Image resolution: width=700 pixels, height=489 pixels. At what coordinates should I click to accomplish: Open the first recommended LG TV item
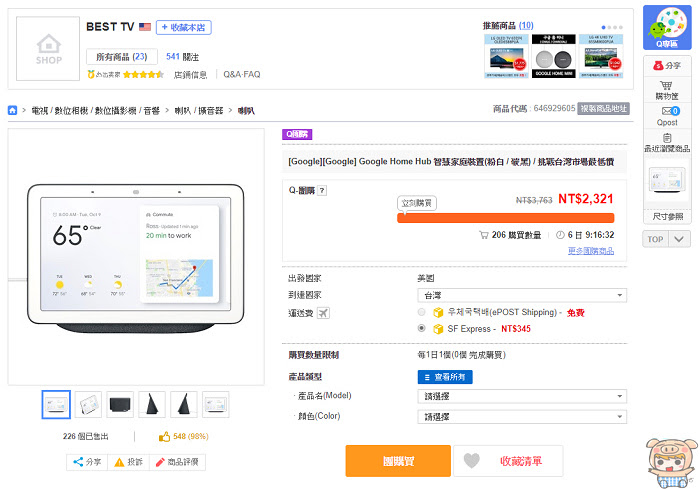[x=506, y=57]
